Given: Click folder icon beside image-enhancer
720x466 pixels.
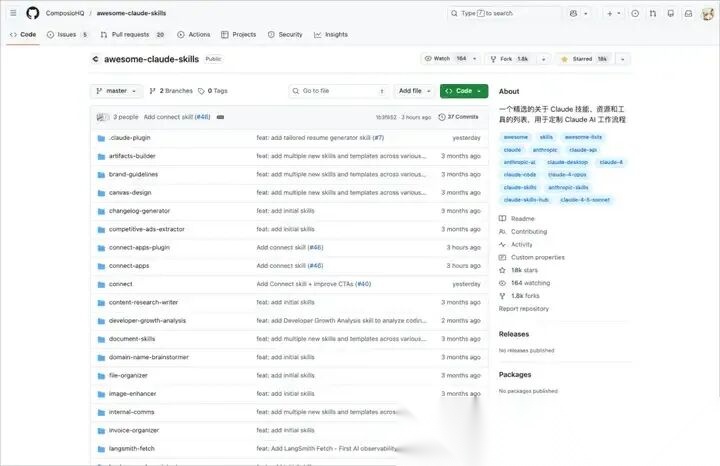Looking at the screenshot, I should tap(101, 394).
